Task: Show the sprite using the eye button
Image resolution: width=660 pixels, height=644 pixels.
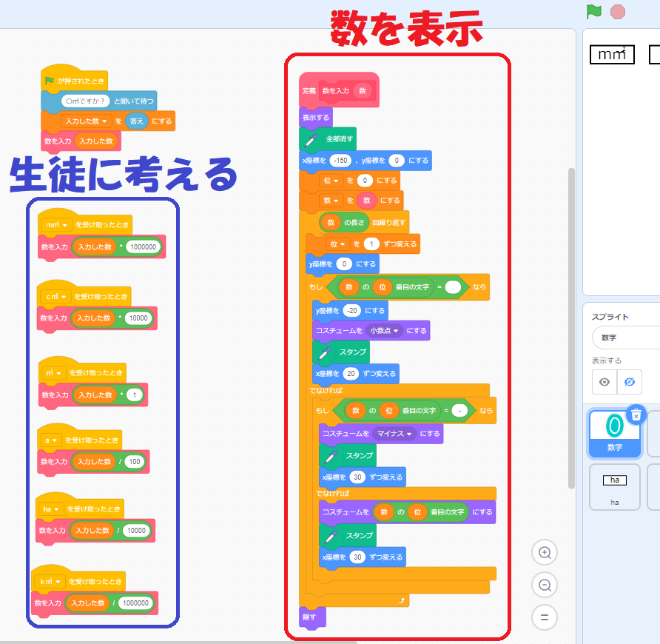Action: (605, 382)
